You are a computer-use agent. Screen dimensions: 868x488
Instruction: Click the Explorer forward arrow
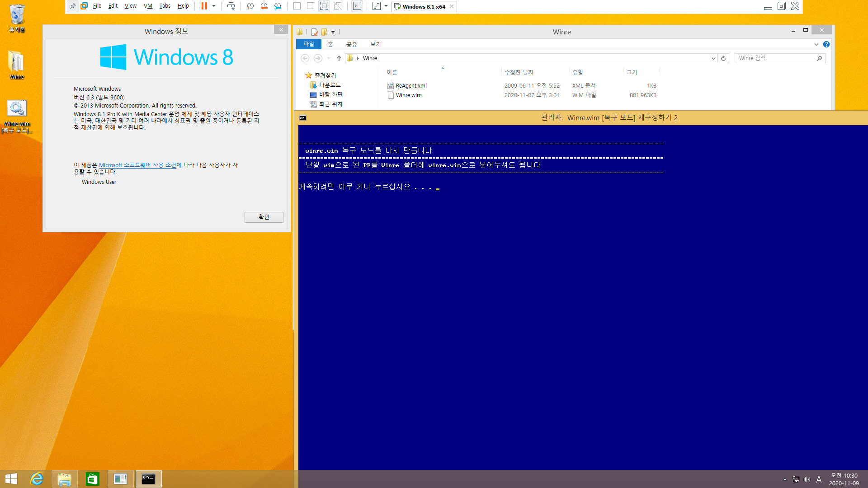click(318, 58)
